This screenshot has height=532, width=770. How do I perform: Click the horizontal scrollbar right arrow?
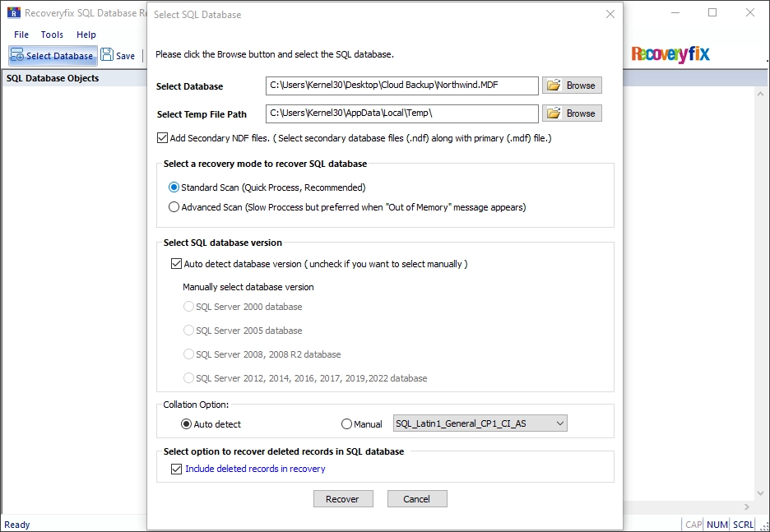pyautogui.click(x=747, y=507)
